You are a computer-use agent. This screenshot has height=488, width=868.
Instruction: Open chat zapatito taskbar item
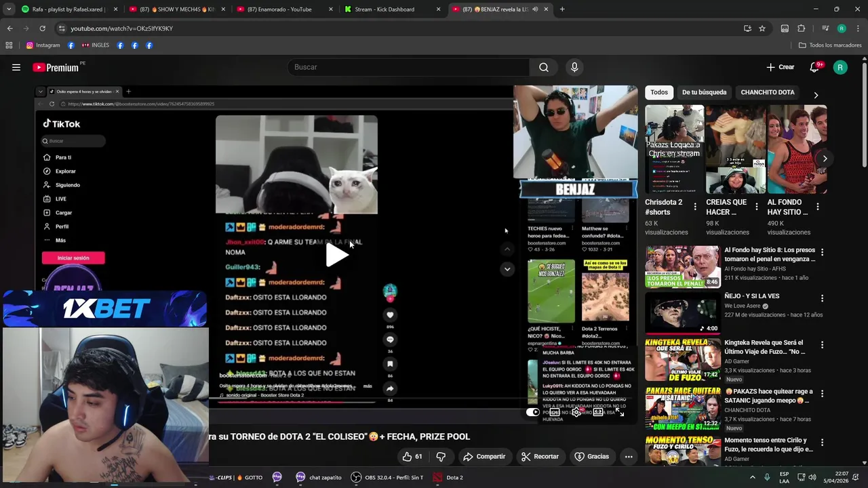[x=319, y=478]
